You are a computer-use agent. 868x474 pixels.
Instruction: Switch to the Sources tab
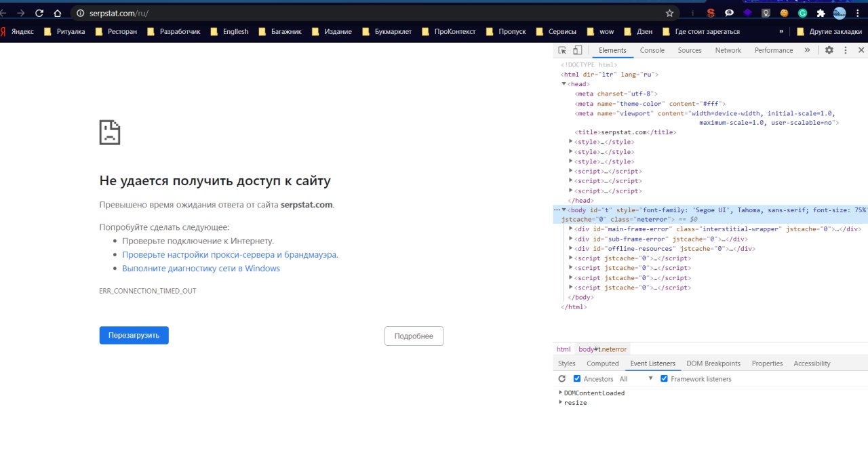click(x=690, y=50)
